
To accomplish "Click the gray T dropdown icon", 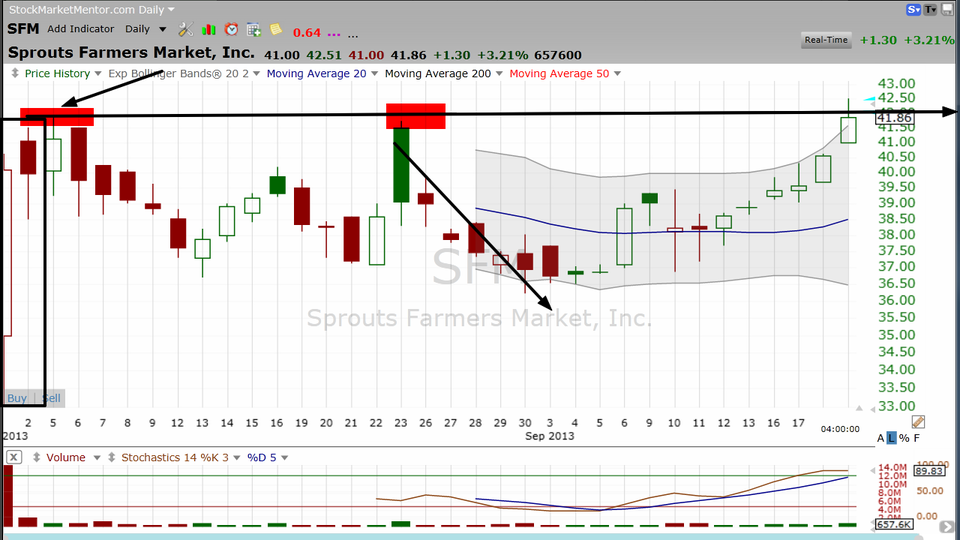I will tap(931, 9).
